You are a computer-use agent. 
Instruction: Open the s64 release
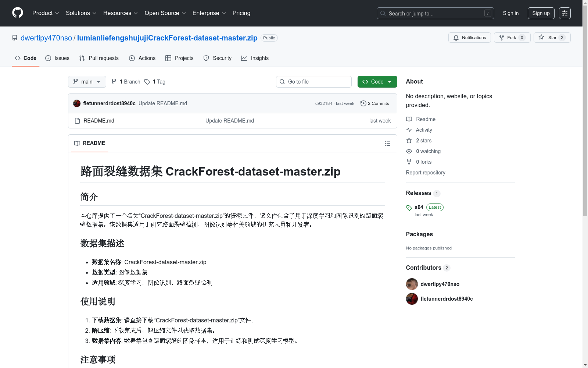click(x=419, y=207)
